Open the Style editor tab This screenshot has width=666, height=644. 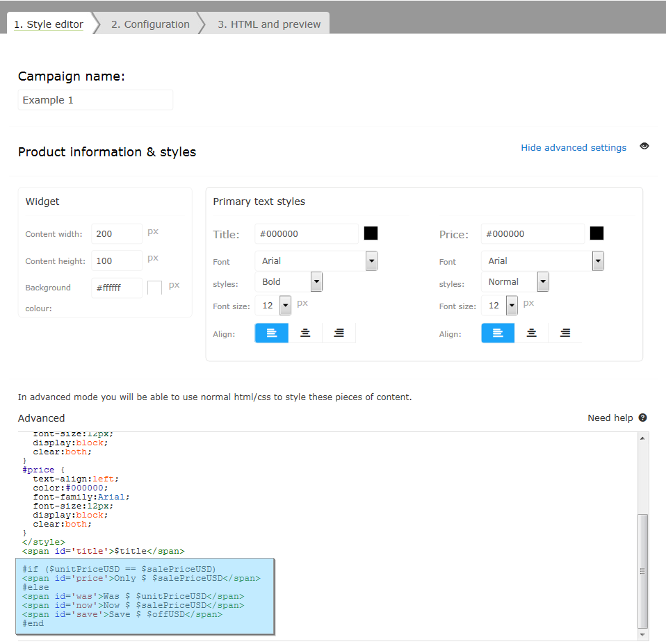click(49, 24)
